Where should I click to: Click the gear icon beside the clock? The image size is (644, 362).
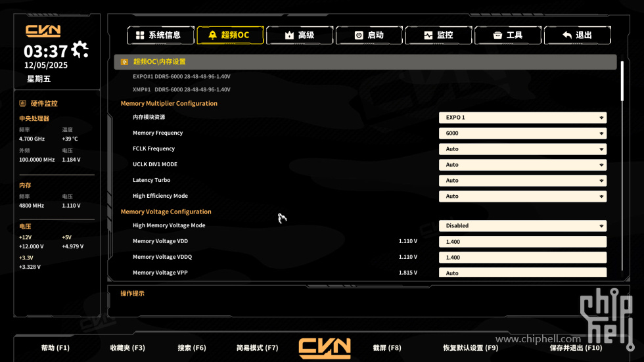click(x=80, y=50)
